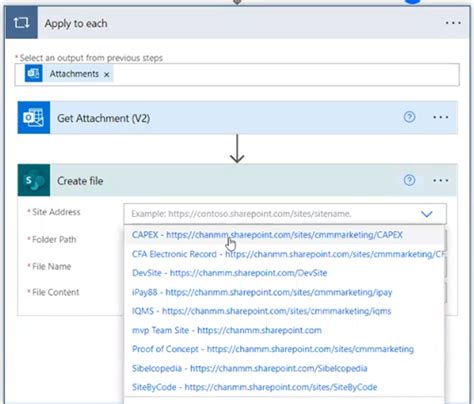Open the Get Attachment (V2) ellipsis menu

pyautogui.click(x=441, y=117)
